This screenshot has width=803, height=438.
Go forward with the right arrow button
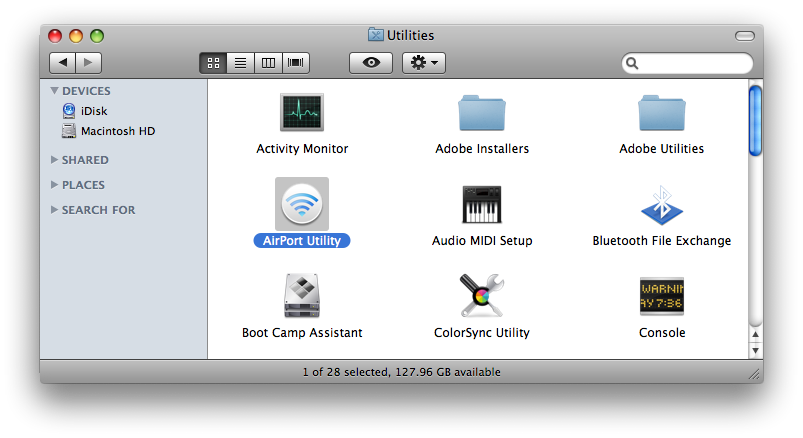(89, 63)
